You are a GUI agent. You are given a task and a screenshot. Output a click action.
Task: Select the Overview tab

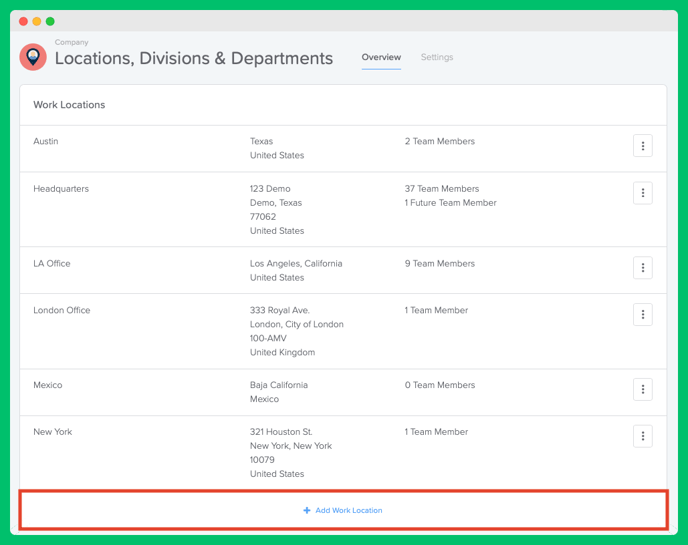point(381,57)
